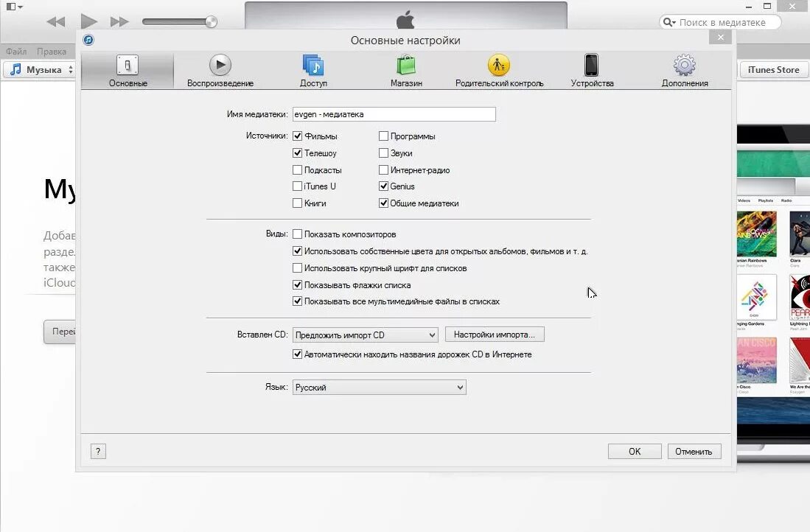Toggle Показывать все мультимедийные файлы checkbox
This screenshot has height=532, width=810.
click(x=297, y=301)
